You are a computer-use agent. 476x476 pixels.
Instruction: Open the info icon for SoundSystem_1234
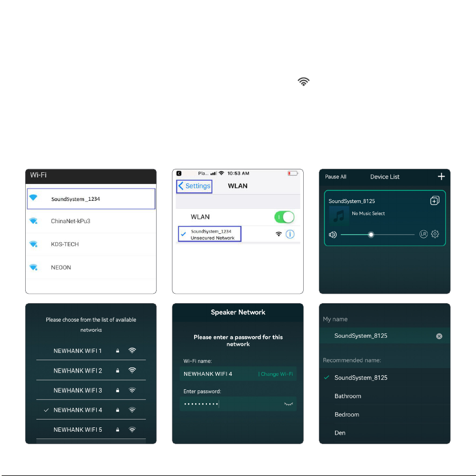pos(290,234)
